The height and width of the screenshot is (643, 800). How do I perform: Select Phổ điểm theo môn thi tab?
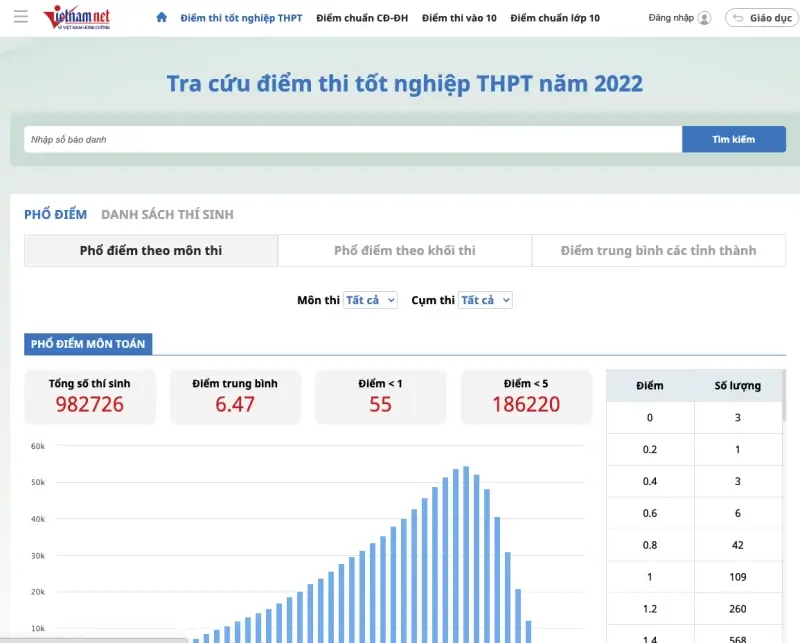coord(151,250)
